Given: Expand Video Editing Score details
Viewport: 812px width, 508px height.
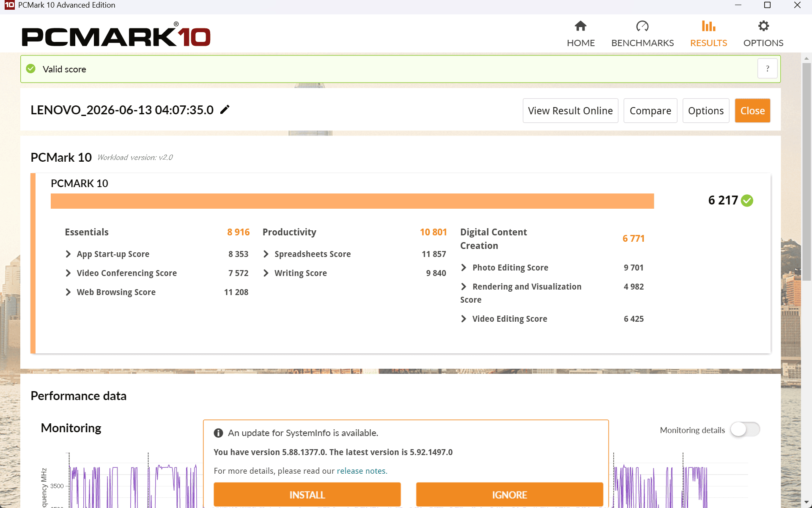Looking at the screenshot, I should tap(464, 319).
